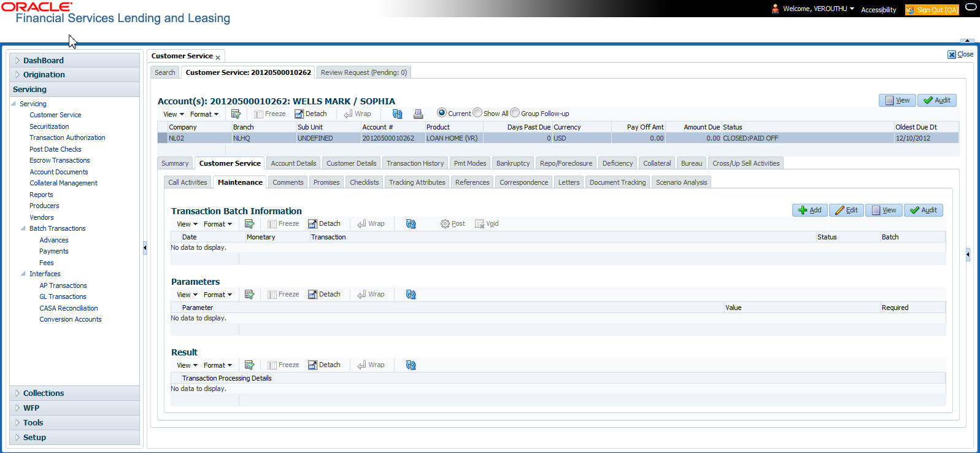Collapse the Interfaces tree node

click(23, 274)
